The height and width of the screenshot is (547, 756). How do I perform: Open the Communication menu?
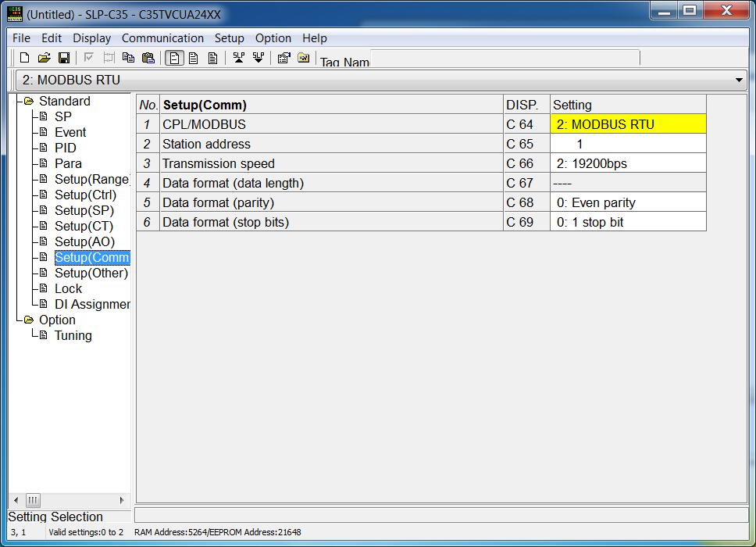pyautogui.click(x=162, y=38)
